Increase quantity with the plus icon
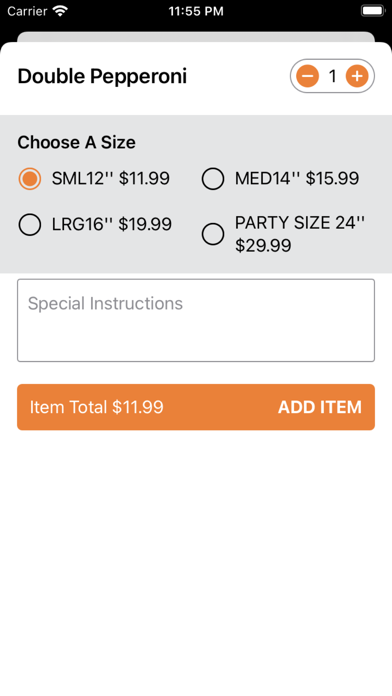The width and height of the screenshot is (392, 696). (357, 76)
